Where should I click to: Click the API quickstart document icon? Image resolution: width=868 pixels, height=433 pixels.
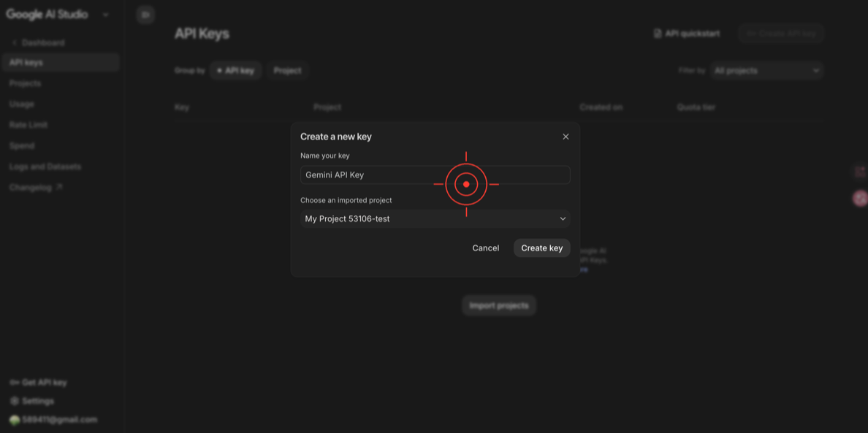(658, 33)
